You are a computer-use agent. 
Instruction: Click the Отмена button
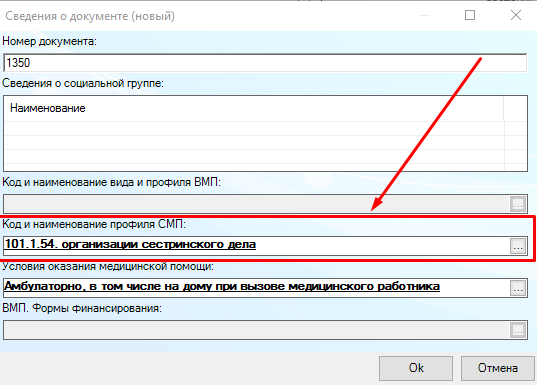498,368
